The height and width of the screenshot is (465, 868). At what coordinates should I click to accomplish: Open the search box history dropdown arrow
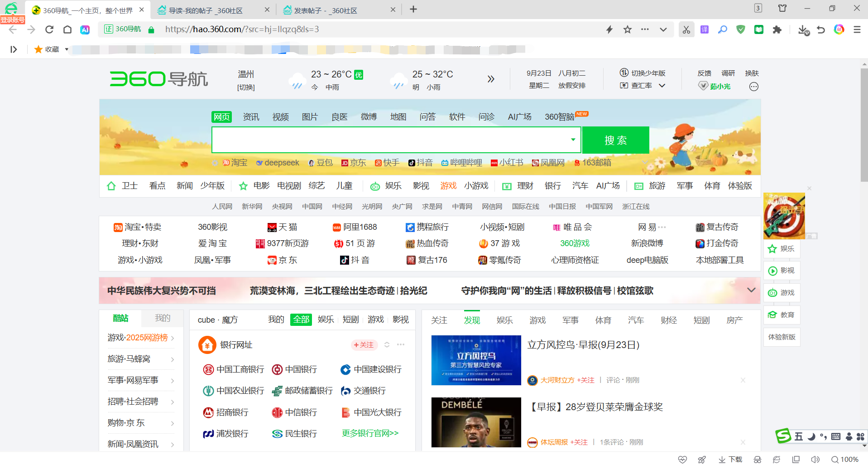click(572, 140)
